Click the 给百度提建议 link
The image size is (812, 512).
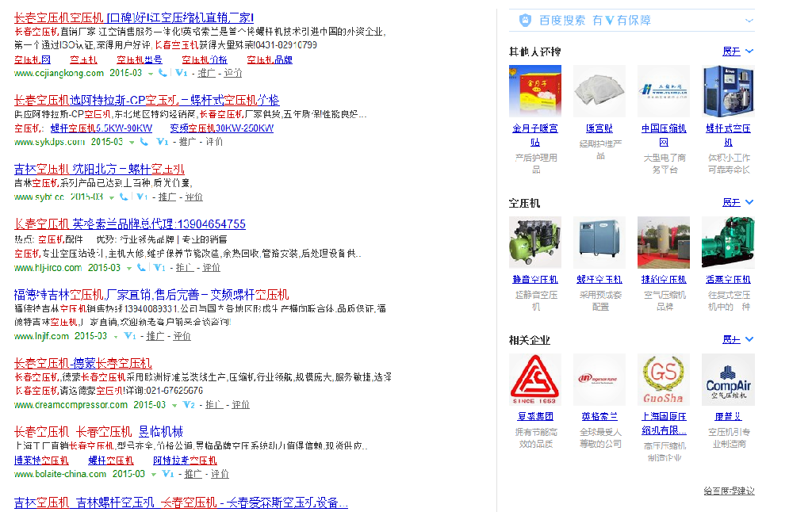point(729,491)
